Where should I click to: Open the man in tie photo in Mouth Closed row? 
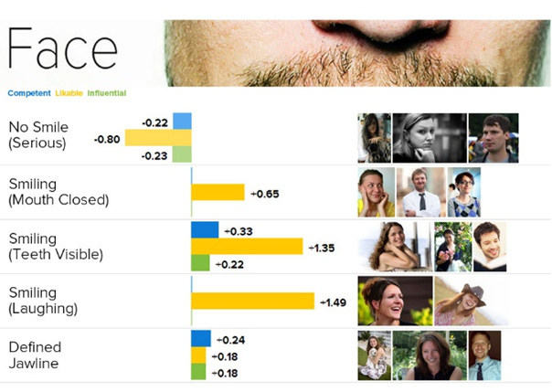[x=421, y=192]
